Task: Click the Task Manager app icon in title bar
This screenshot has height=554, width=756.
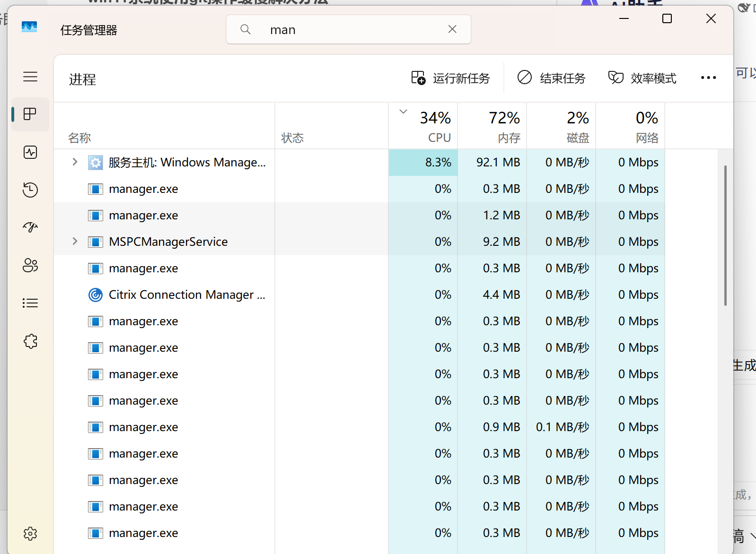Action: click(29, 27)
